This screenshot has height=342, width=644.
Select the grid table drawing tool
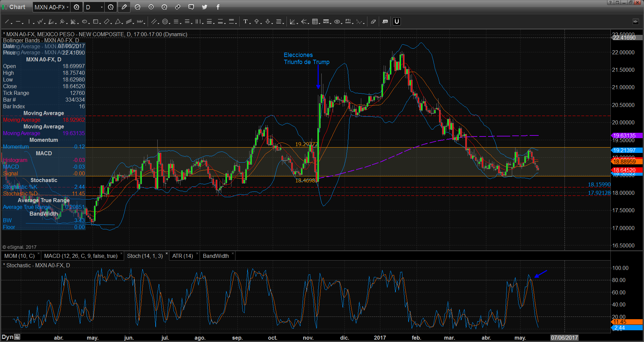315,22
